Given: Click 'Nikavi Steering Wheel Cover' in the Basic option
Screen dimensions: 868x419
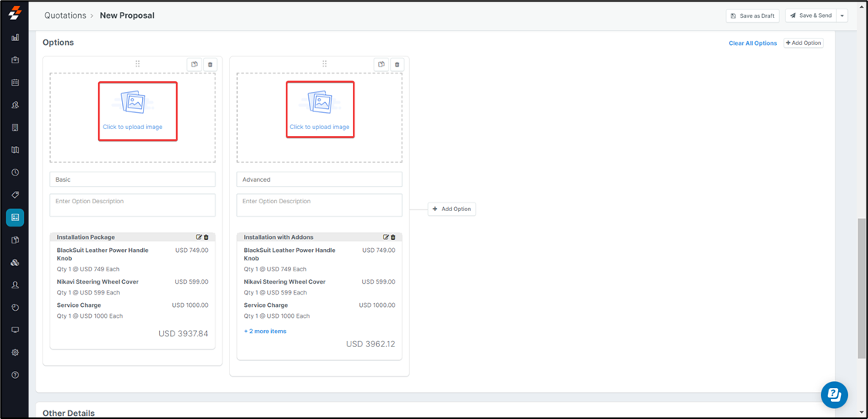Looking at the screenshot, I should 97,281.
